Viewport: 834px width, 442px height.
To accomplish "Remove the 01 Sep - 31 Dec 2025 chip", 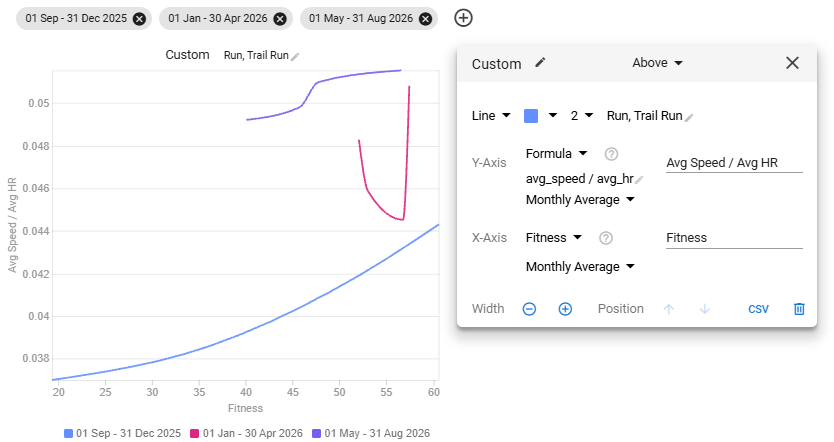I will (139, 19).
